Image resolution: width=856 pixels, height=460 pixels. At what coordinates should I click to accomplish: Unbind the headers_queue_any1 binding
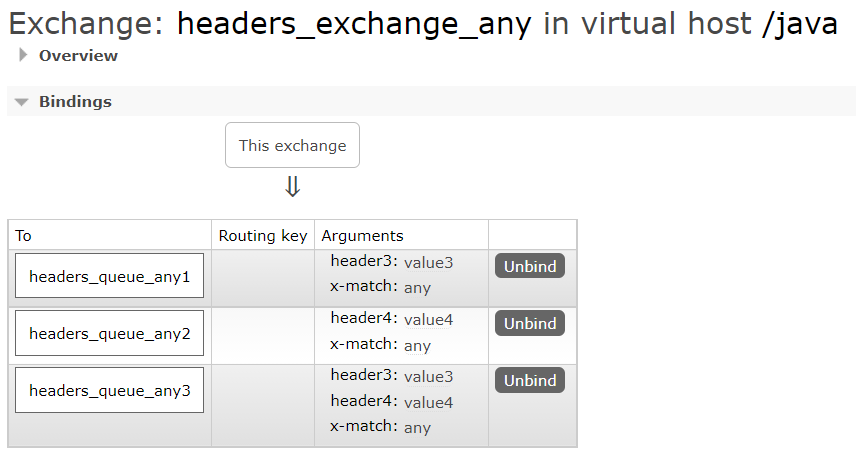(529, 266)
